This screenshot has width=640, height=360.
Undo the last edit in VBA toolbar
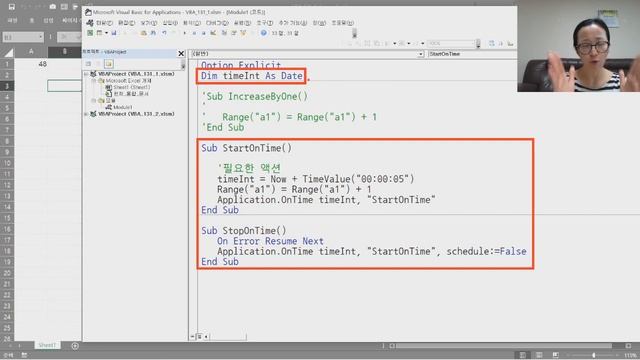[x=164, y=33]
